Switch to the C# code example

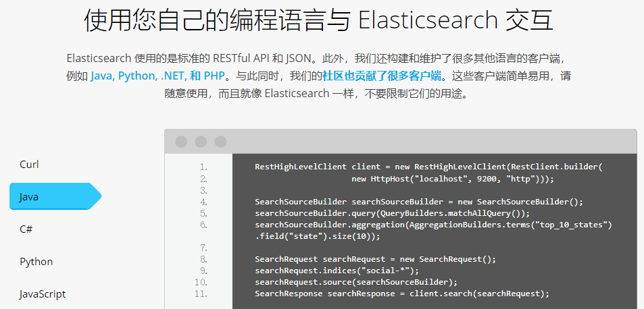coord(26,229)
